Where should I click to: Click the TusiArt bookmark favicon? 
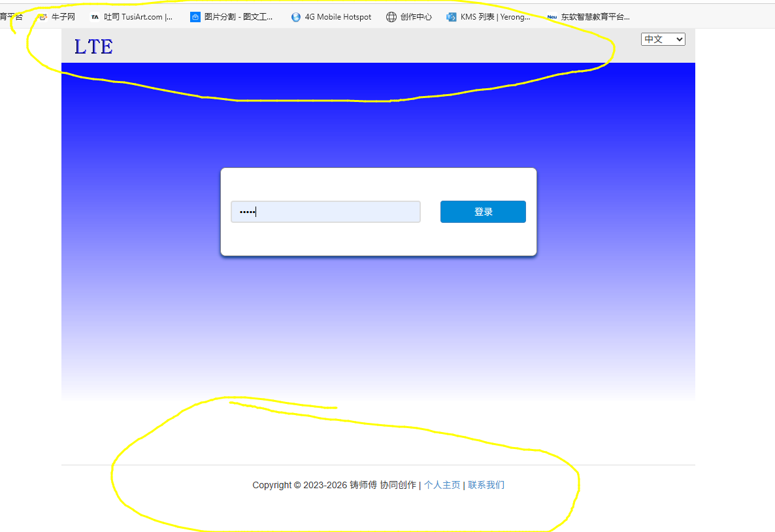coord(95,17)
